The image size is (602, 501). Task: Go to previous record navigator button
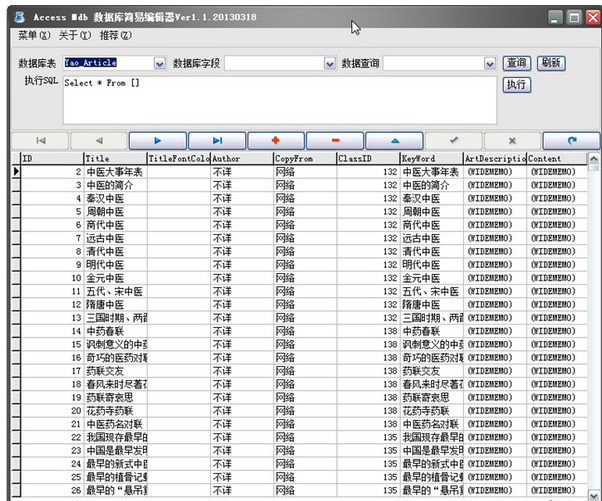pos(99,141)
